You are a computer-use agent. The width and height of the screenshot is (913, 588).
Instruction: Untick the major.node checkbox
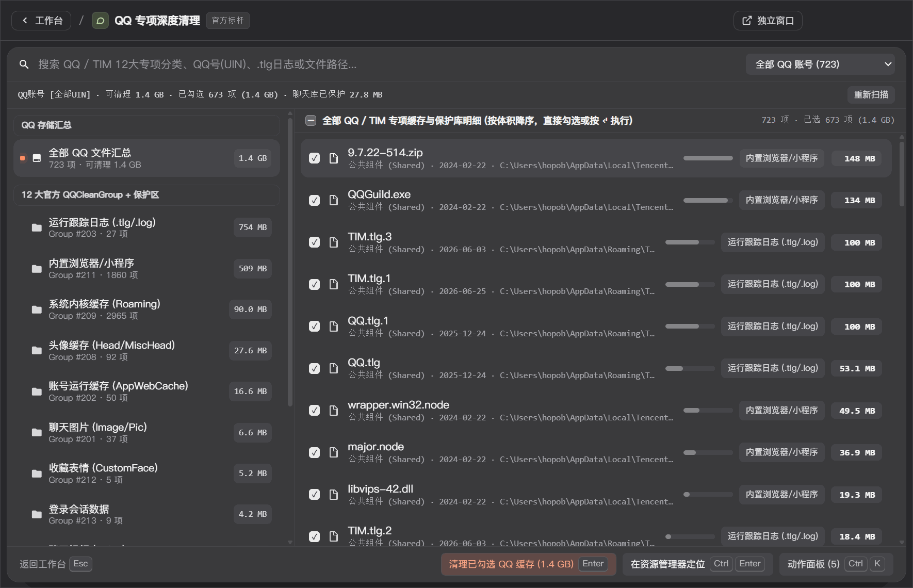tap(314, 452)
